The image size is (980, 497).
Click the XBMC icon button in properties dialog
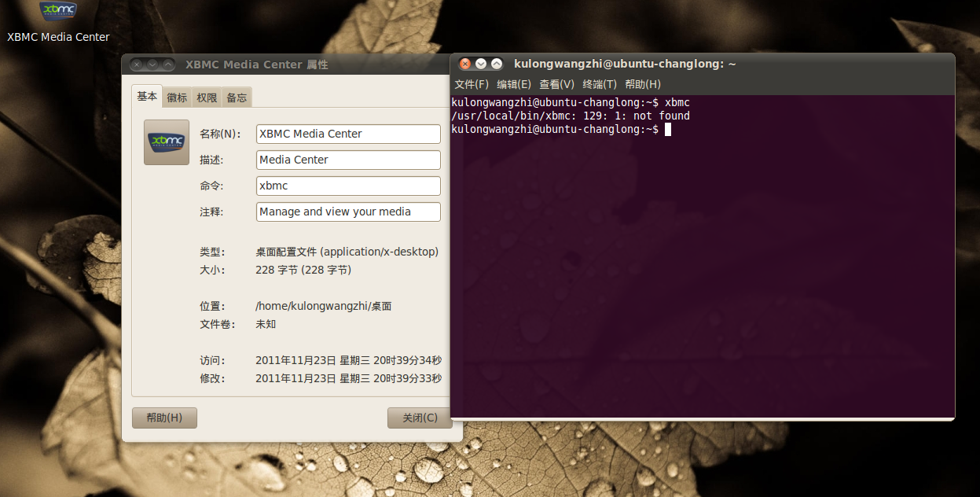click(167, 142)
